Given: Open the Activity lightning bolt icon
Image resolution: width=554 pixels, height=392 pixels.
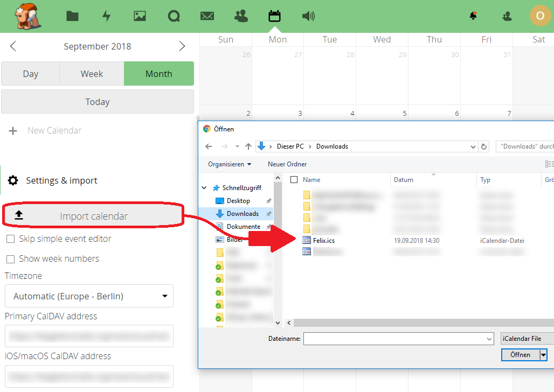Looking at the screenshot, I should click(x=106, y=16).
